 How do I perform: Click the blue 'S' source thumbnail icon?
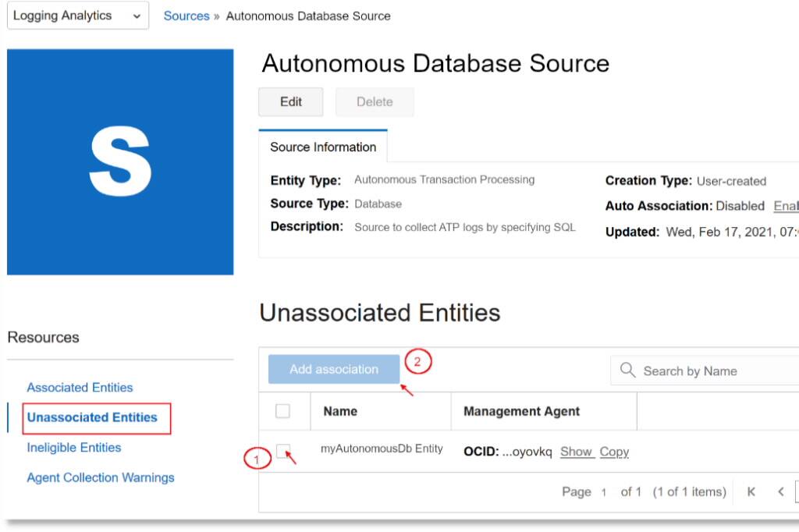pyautogui.click(x=119, y=161)
